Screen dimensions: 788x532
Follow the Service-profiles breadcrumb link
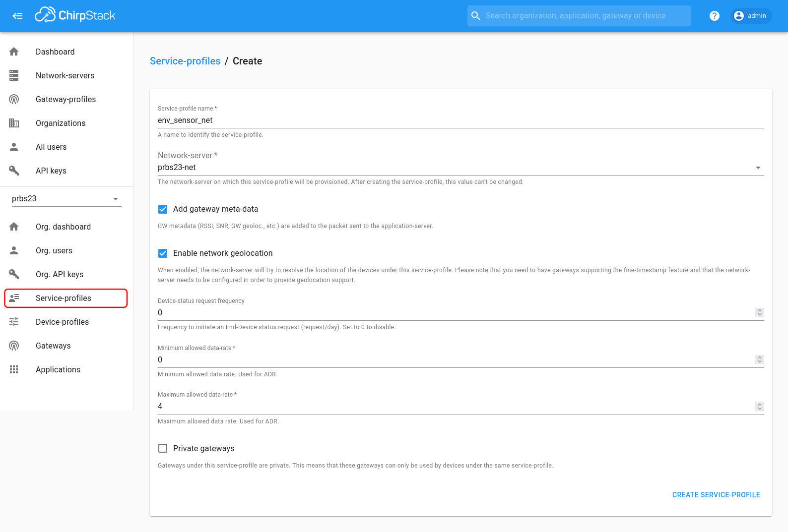pos(185,61)
